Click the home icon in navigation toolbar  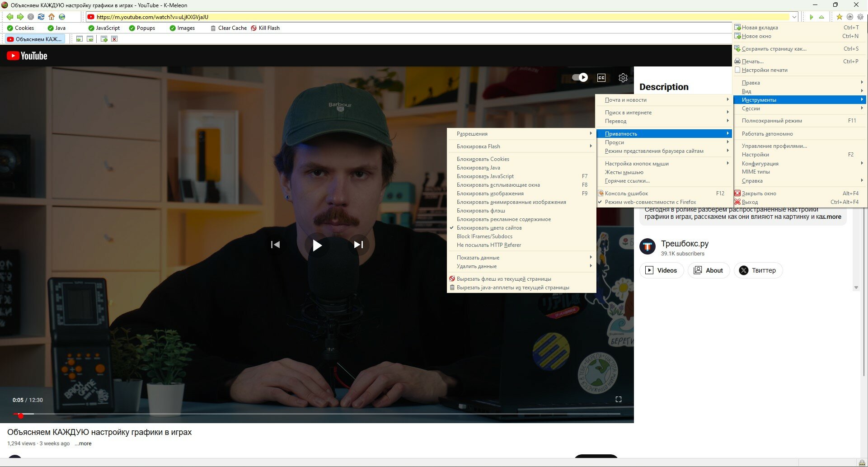pyautogui.click(x=52, y=17)
